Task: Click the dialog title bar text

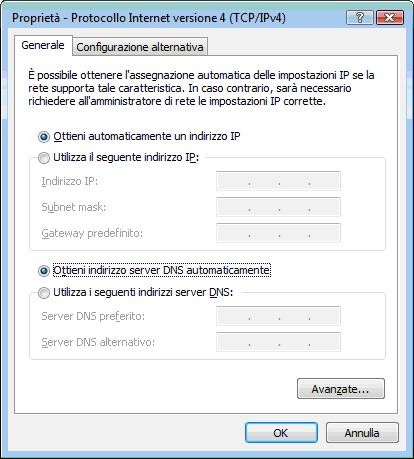Action: (149, 18)
